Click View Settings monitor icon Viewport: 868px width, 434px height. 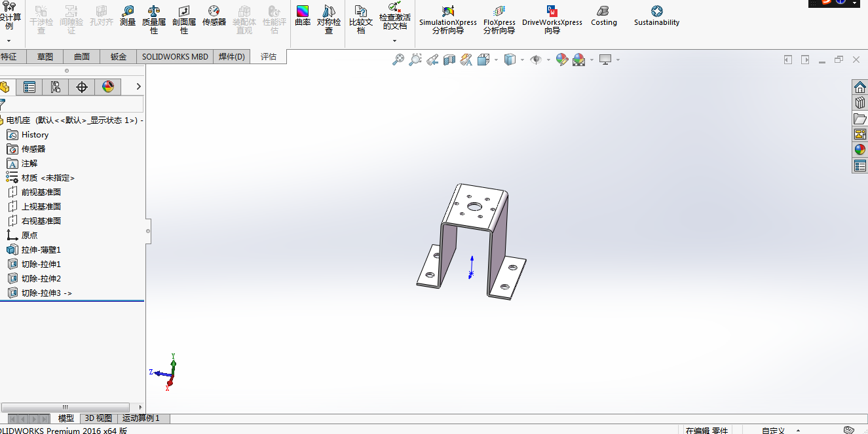coord(605,60)
